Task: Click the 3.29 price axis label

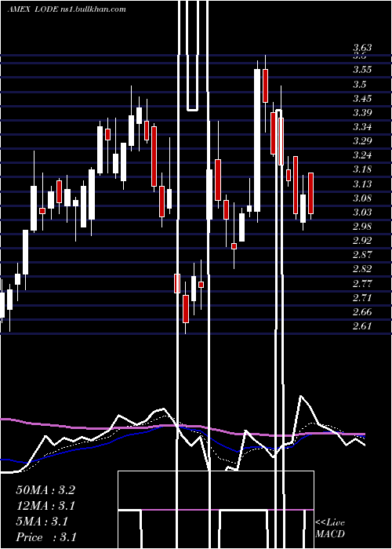Action: (362, 141)
